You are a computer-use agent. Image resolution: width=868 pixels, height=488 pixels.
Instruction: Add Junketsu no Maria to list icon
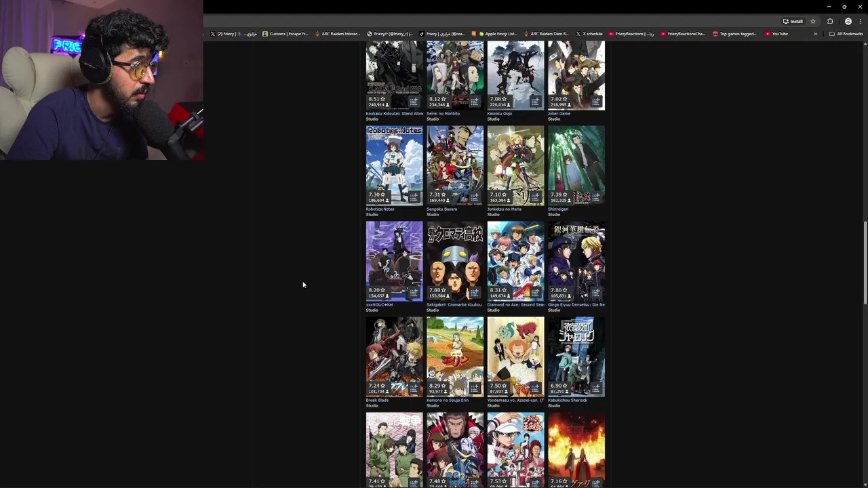click(535, 197)
